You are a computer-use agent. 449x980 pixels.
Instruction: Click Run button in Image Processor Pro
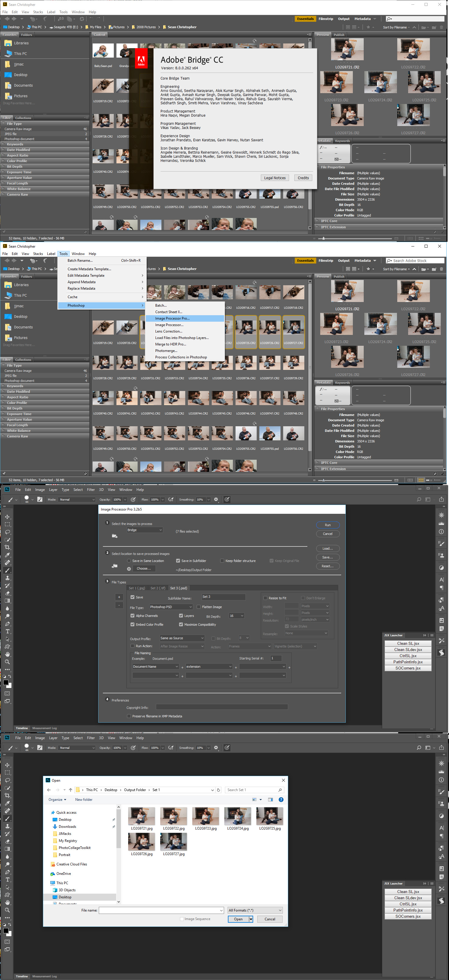328,525
